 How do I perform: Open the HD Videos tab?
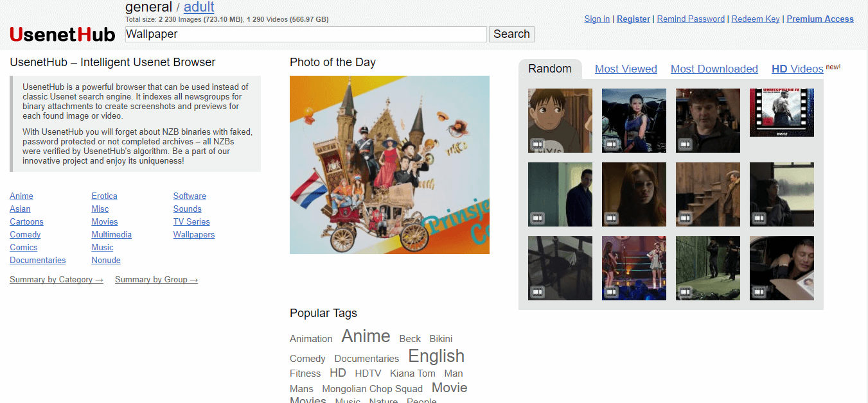[x=797, y=69]
